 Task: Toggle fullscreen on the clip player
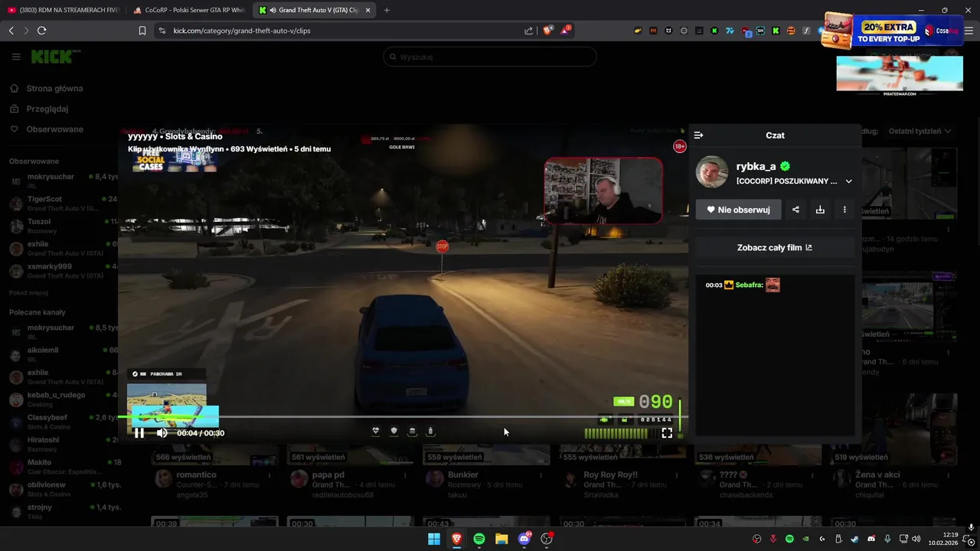coord(667,433)
